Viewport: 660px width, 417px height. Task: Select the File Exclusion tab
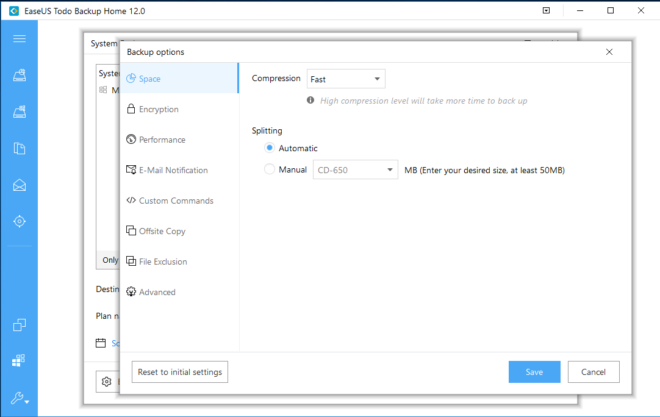(179, 261)
